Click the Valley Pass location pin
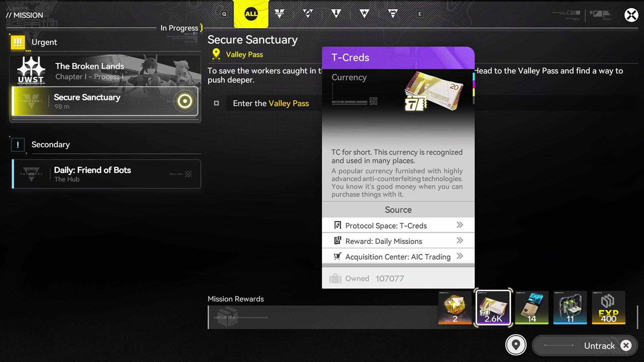The height and width of the screenshot is (362, 644). (x=216, y=54)
